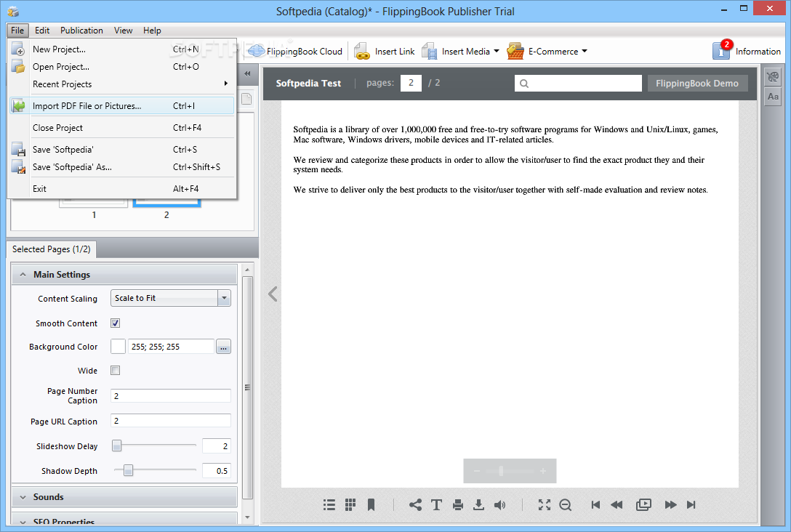Choose New Project from File menu

121,49
